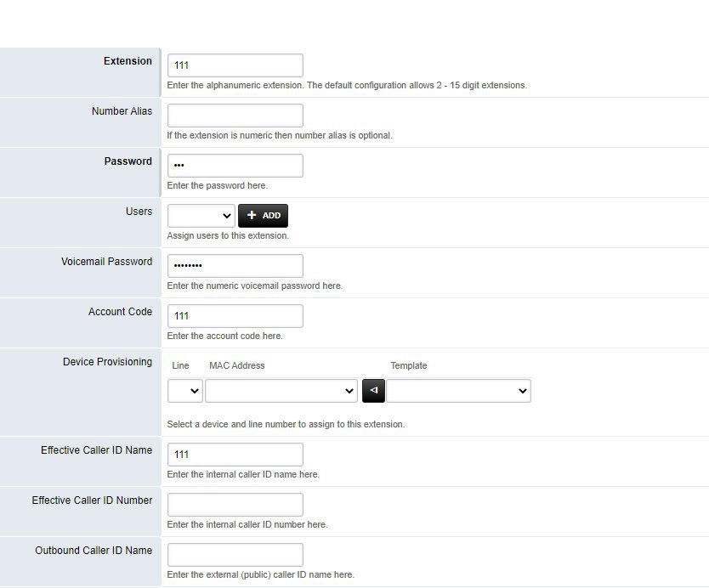Viewport: 709px width, 588px height.
Task: Click the "Outbound Caller ID Name" label
Action: point(94,551)
